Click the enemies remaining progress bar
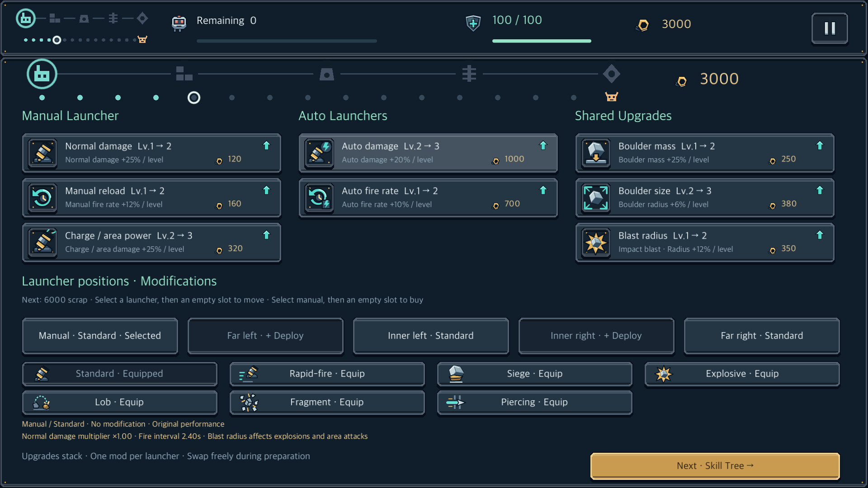868x488 pixels. click(x=287, y=41)
